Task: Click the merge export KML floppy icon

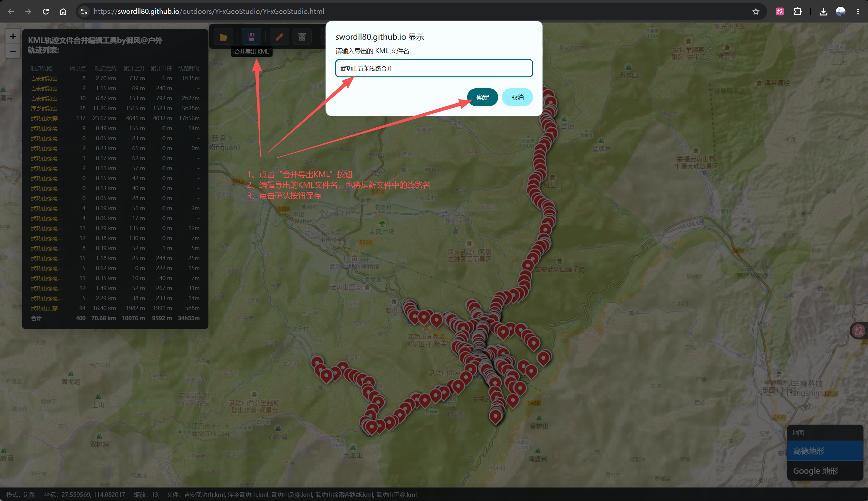Action: point(251,37)
